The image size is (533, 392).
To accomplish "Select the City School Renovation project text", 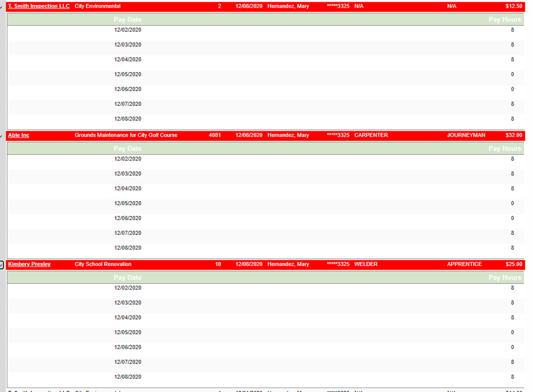I will click(x=103, y=264).
